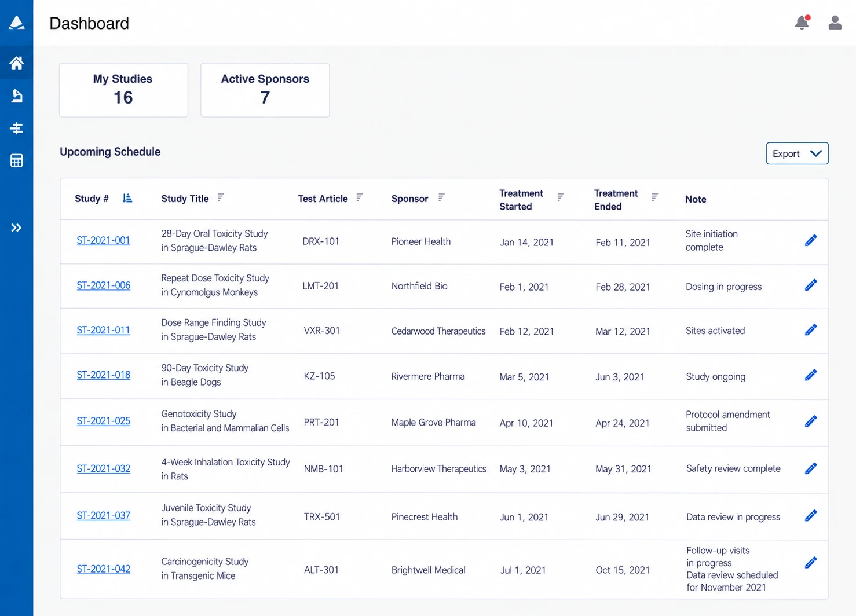Open study link ST-2021-037
Viewport: 856px width, 616px height.
pyautogui.click(x=104, y=515)
